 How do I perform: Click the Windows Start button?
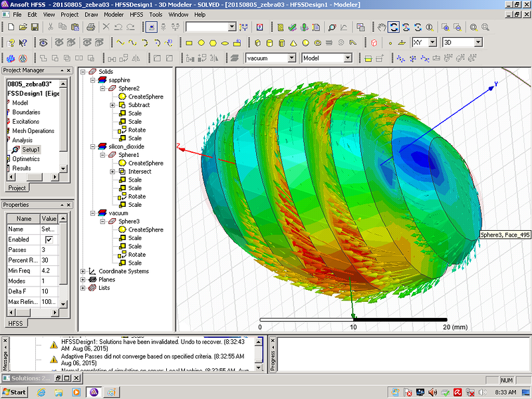pos(15,392)
